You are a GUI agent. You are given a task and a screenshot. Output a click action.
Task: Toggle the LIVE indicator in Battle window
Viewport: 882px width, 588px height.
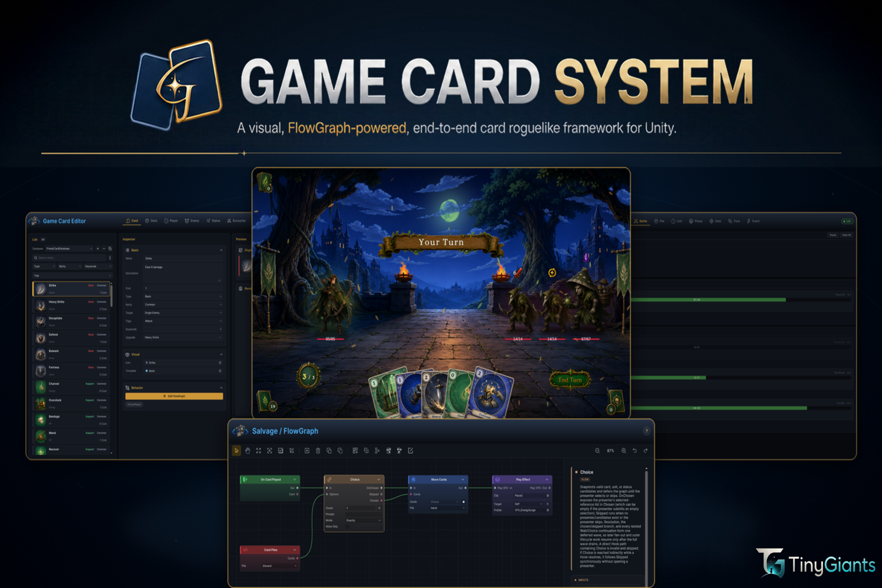click(x=847, y=221)
